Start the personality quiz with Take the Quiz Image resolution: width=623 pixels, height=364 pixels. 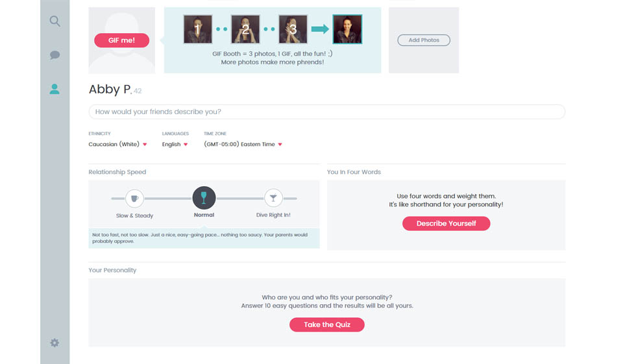point(326,324)
